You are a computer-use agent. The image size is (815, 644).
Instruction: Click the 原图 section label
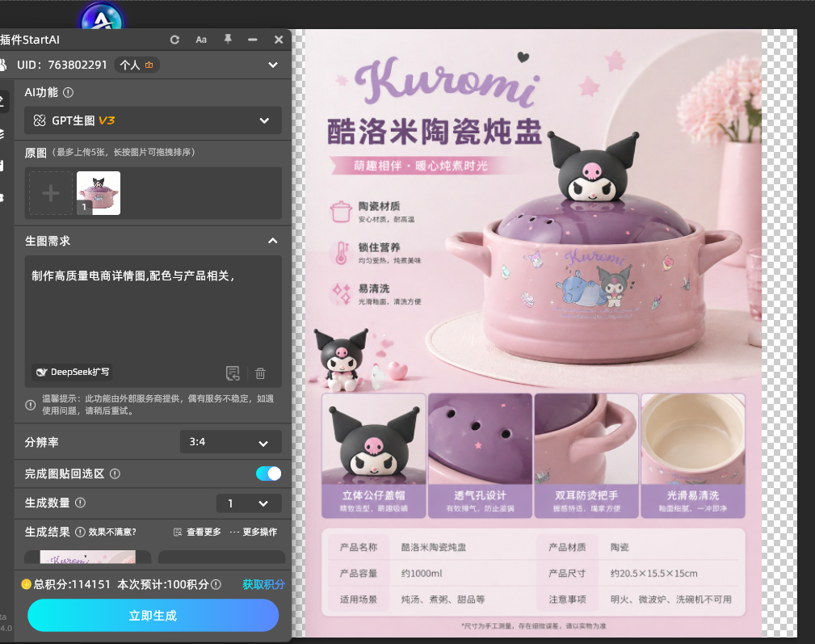(x=36, y=153)
